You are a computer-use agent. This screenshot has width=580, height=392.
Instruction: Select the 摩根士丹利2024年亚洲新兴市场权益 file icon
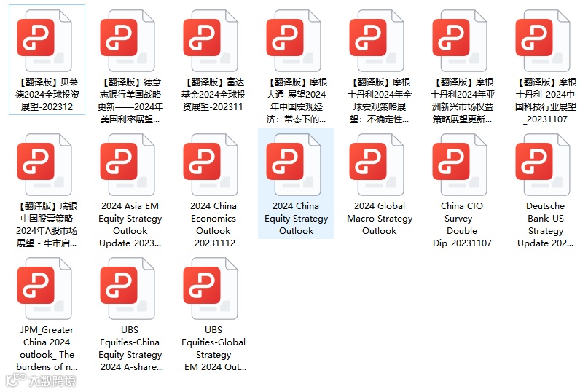click(x=461, y=41)
